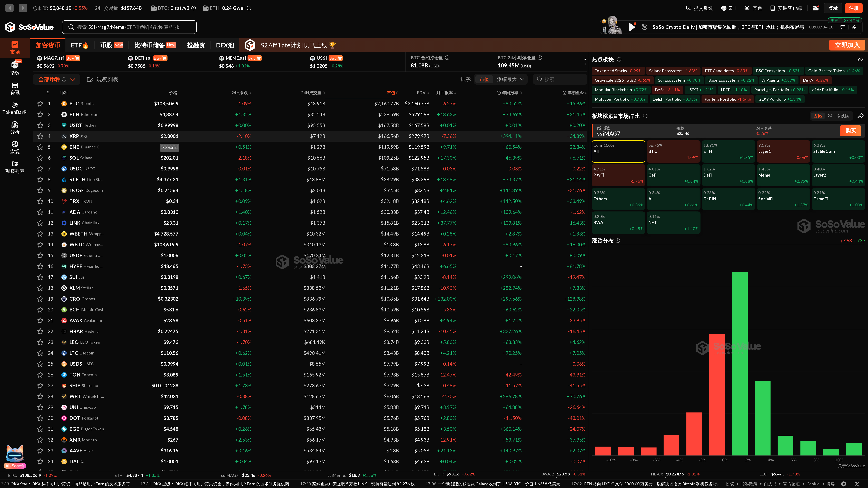Open the TokenBar sidebar icon
The image size is (868, 488).
coord(15,108)
